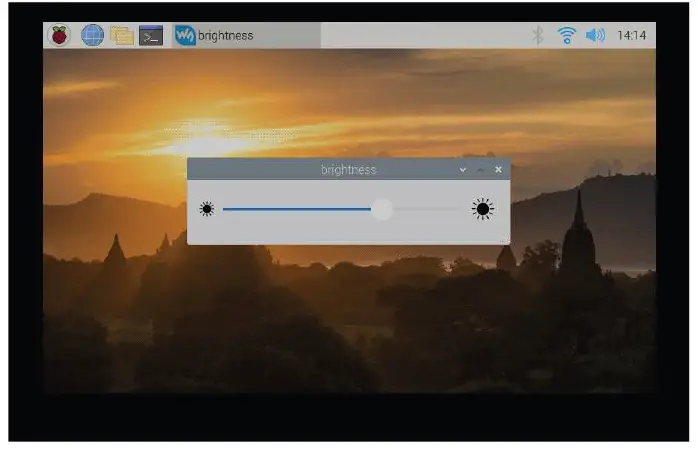This screenshot has width=698, height=453.
Task: Click the brightness window title bar
Action: (x=320, y=170)
